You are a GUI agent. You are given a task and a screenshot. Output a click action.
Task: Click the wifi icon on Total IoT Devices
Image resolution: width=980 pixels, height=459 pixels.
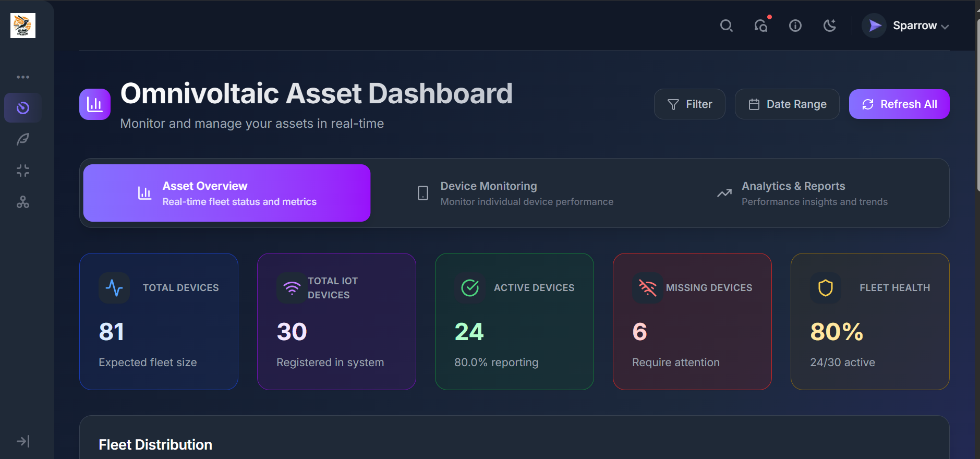[292, 288]
